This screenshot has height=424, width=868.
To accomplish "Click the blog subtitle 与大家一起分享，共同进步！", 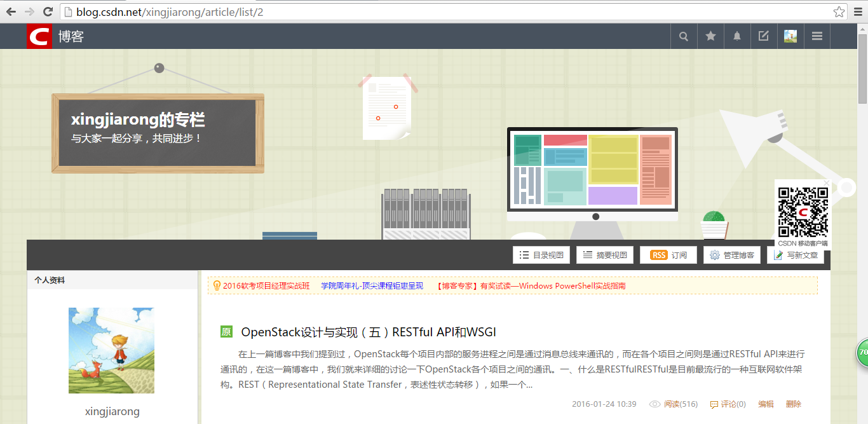I will [x=137, y=138].
